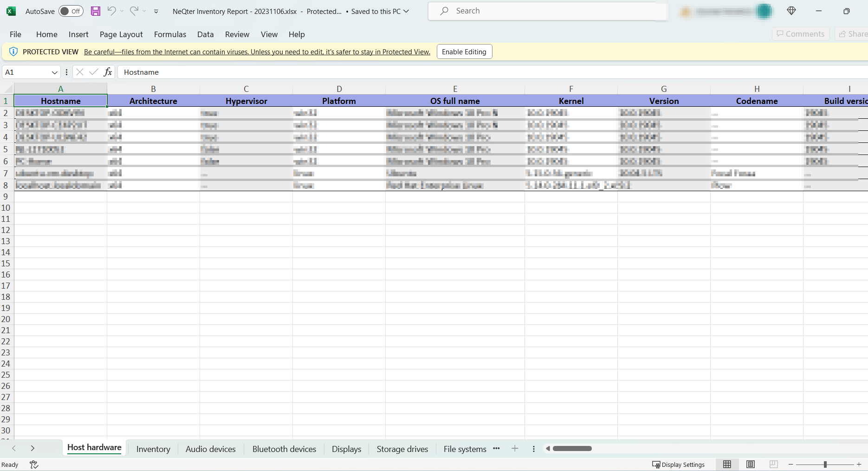Click the formula bar Enter checkmark icon
Screen dimensions: 868x471
[x=94, y=72]
